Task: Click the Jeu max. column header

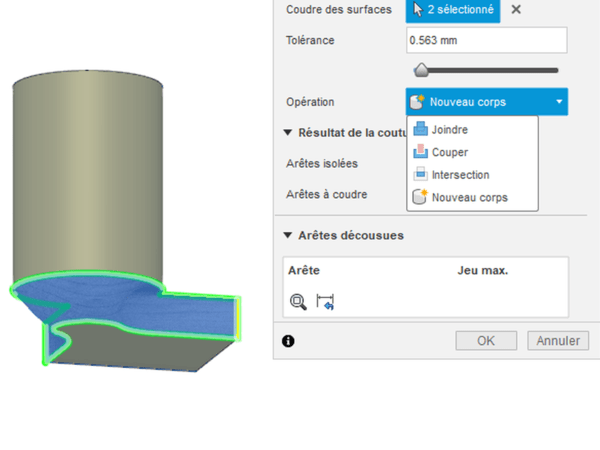Action: click(482, 270)
